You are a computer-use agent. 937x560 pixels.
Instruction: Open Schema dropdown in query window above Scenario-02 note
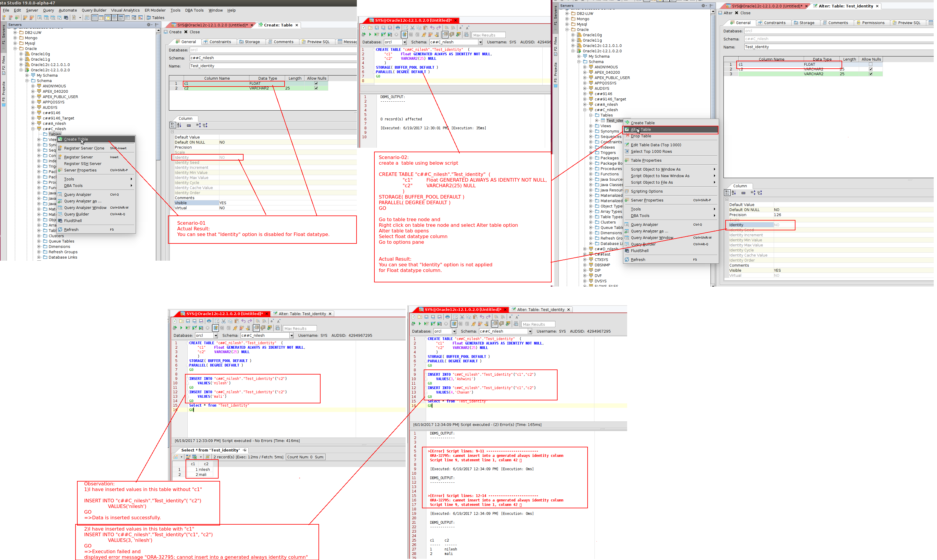(480, 42)
